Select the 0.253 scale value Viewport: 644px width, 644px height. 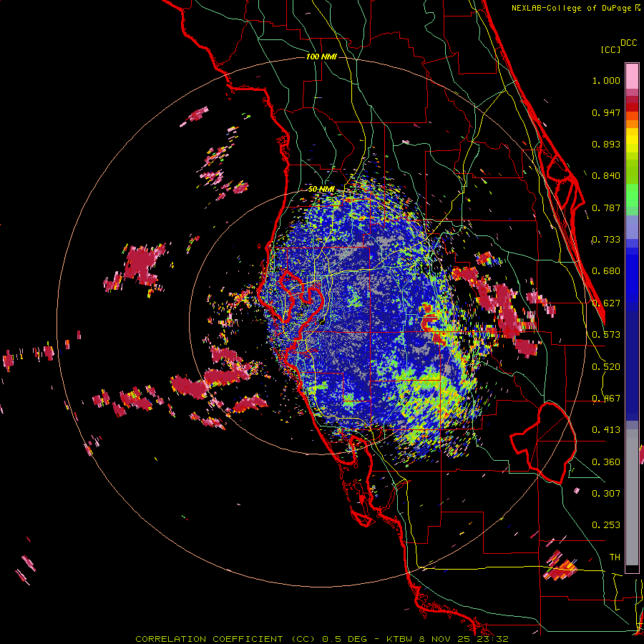pos(606,525)
